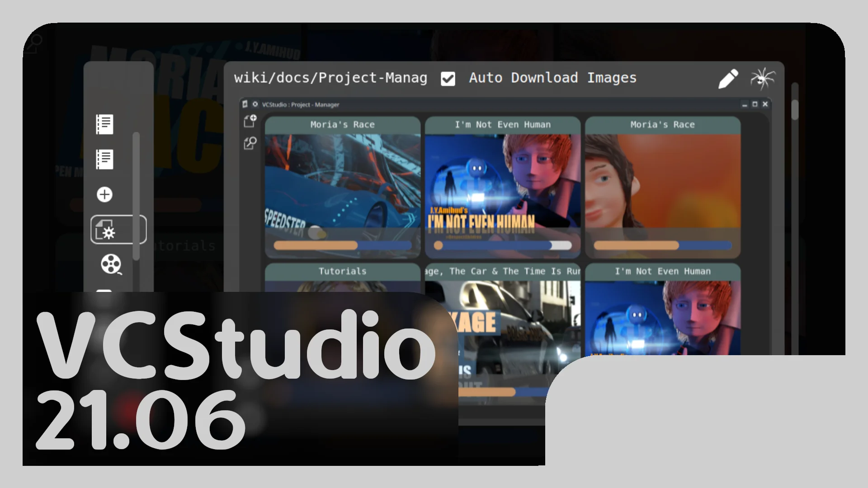Click the magnifier icon at top-left corner
The height and width of the screenshot is (488, 868).
tap(33, 43)
